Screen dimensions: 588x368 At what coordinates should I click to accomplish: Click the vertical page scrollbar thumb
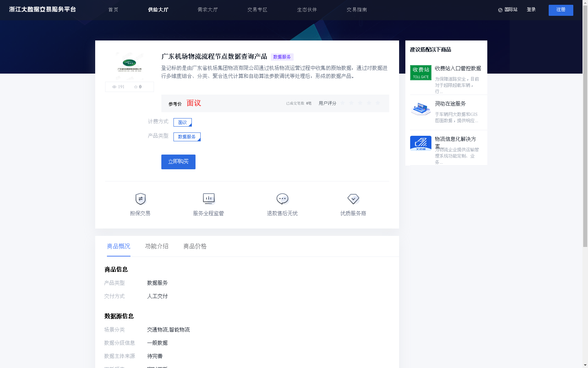click(585, 126)
